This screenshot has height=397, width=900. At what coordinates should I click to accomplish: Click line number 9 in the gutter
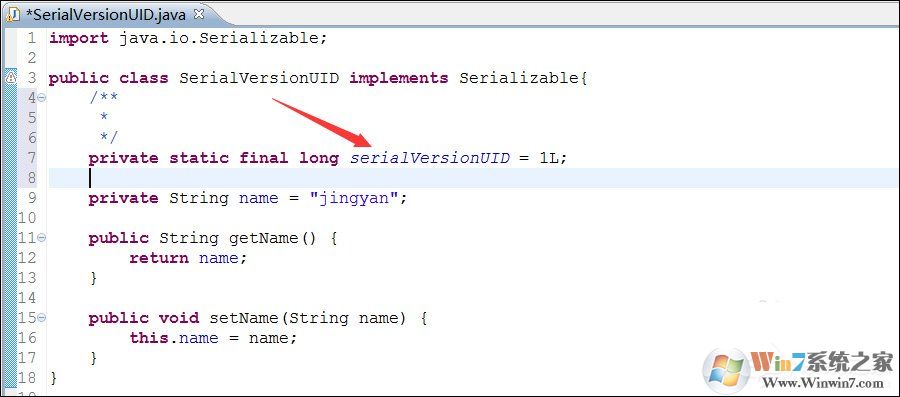click(x=31, y=198)
